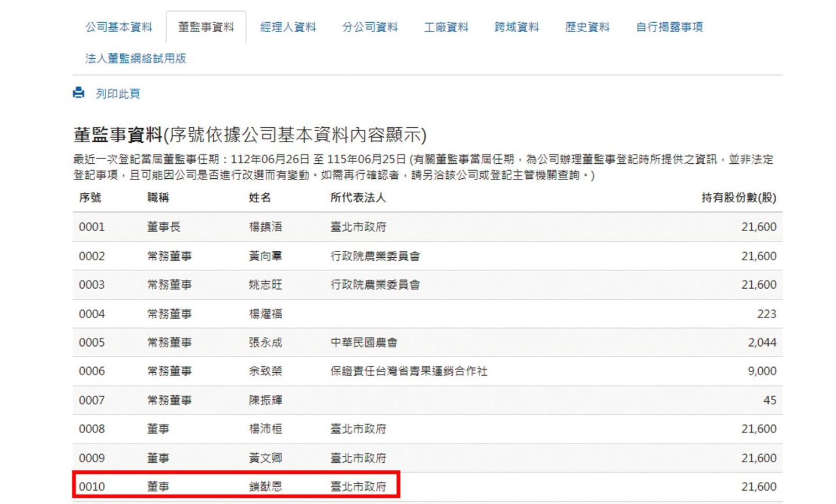Click 臺北市政府 in row 0008
Screen dimensions: 836x504
pos(358,429)
